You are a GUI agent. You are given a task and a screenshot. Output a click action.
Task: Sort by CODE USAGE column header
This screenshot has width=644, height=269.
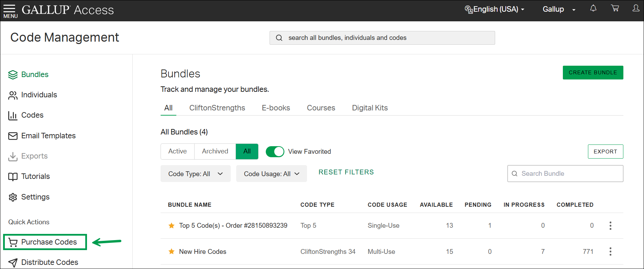point(388,205)
